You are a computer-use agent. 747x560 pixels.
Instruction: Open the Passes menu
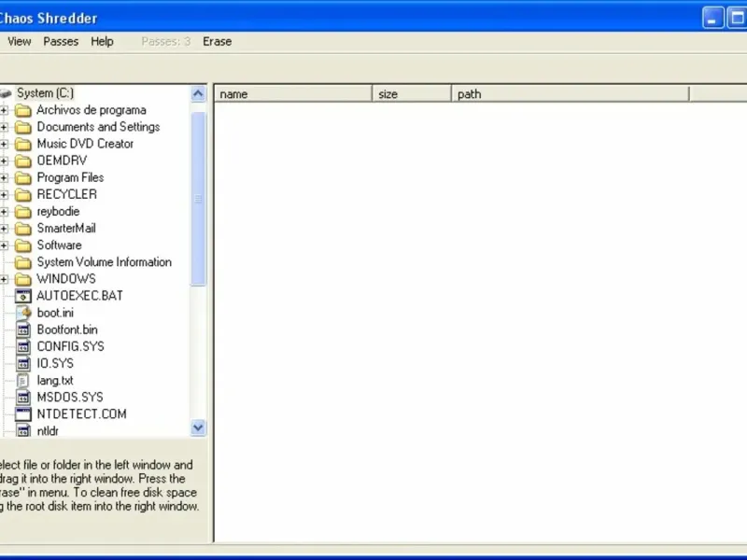pos(61,41)
